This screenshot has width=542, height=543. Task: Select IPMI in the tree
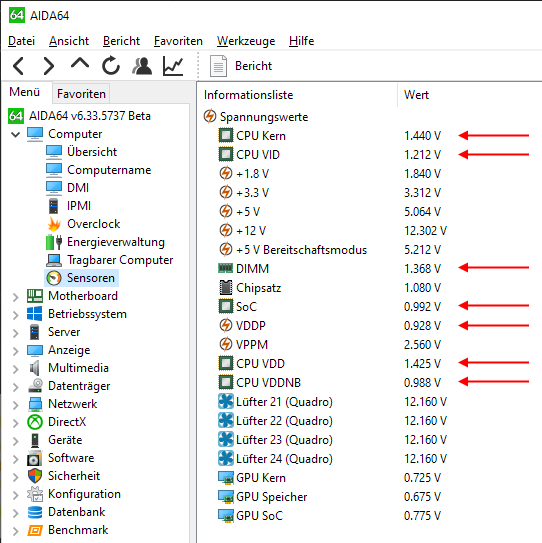[x=79, y=206]
